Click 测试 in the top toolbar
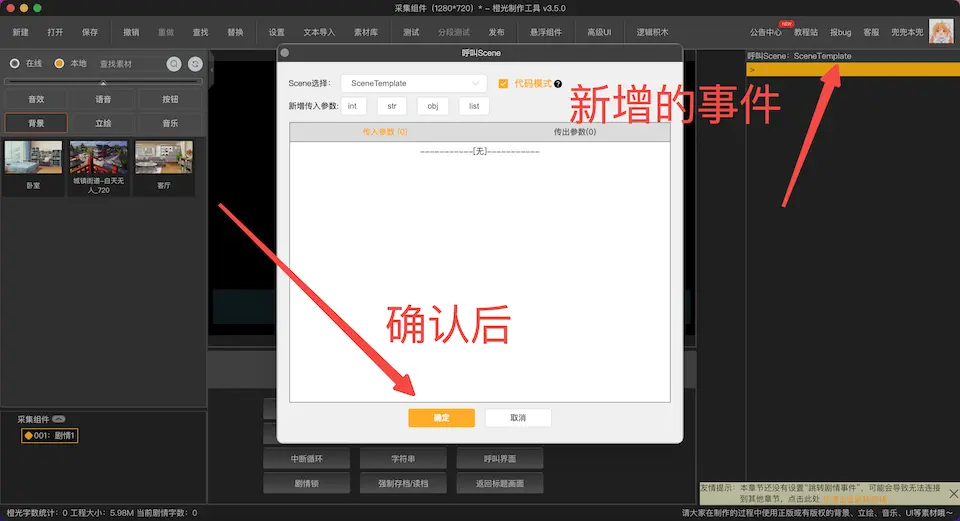 (x=411, y=32)
